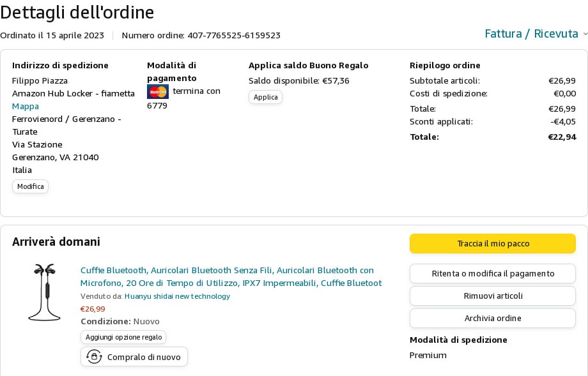
Task: Apply the gift card balance with Applica
Action: [x=265, y=97]
